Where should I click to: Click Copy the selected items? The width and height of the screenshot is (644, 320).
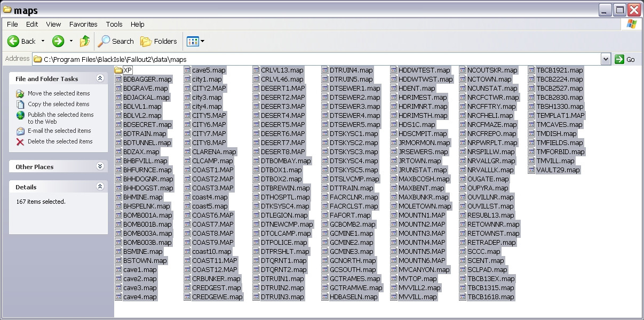[59, 104]
